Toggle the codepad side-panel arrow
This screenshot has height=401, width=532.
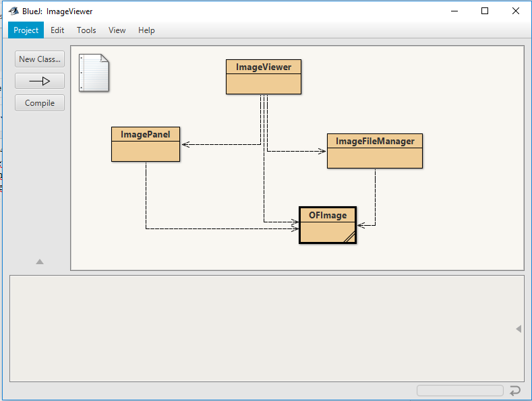click(x=519, y=329)
